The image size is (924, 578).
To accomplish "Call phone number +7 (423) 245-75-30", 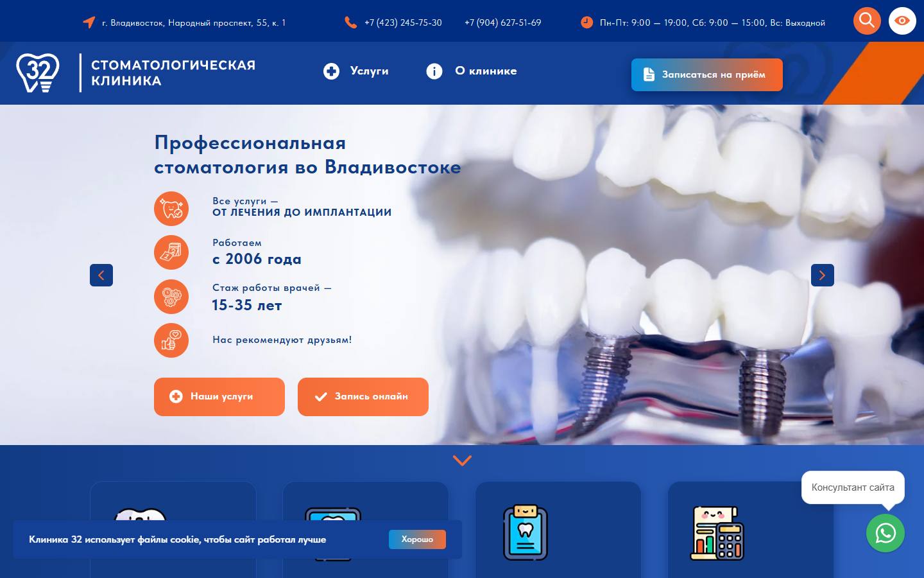I will coord(403,22).
